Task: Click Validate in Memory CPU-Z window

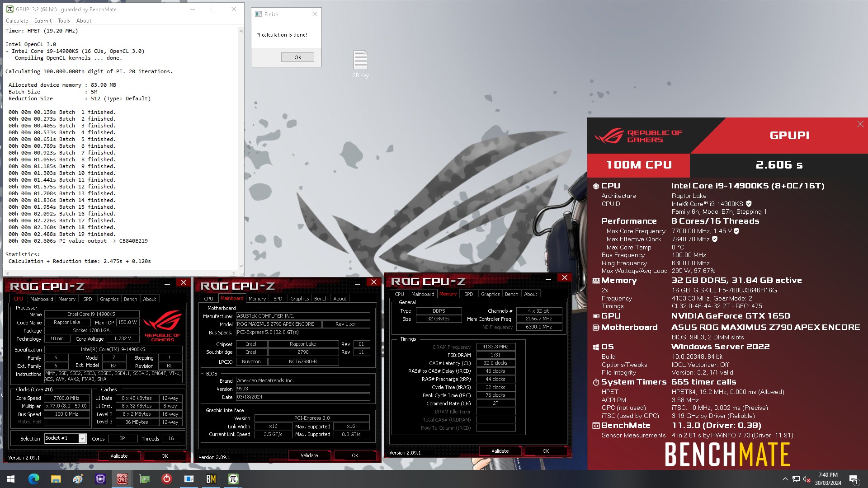Action: pyautogui.click(x=500, y=451)
